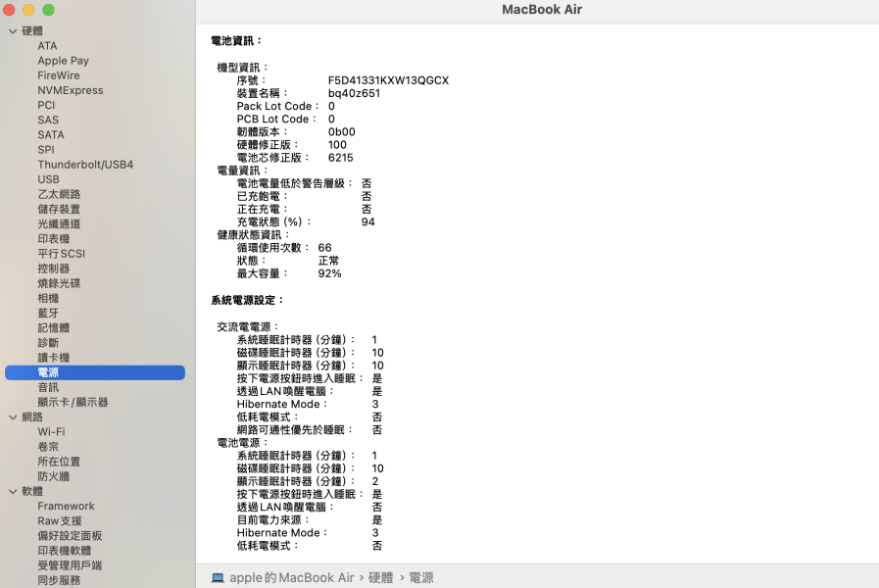Open Wi-Fi under 網路
This screenshot has height=588, width=879.
tap(51, 432)
